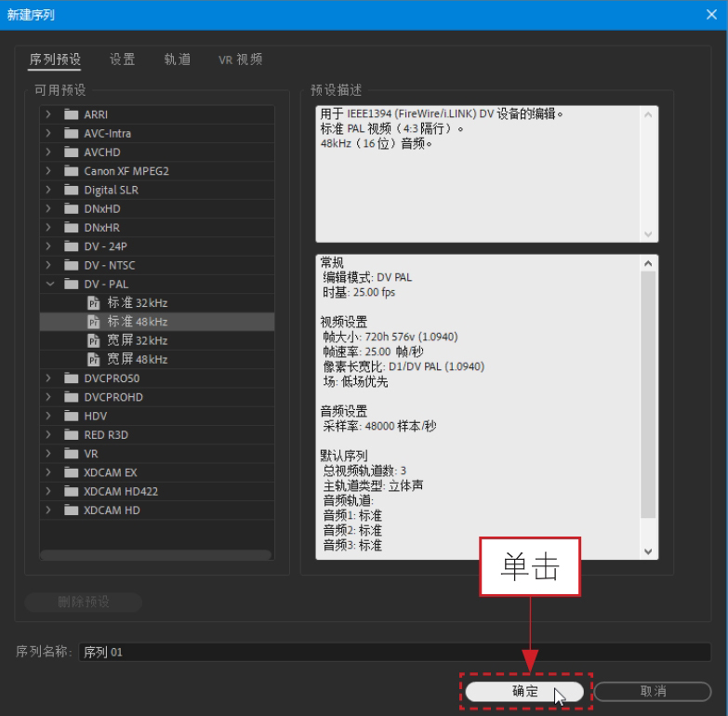The width and height of the screenshot is (728, 716).
Task: Click the preset details scroll-down arrow
Action: (x=648, y=551)
